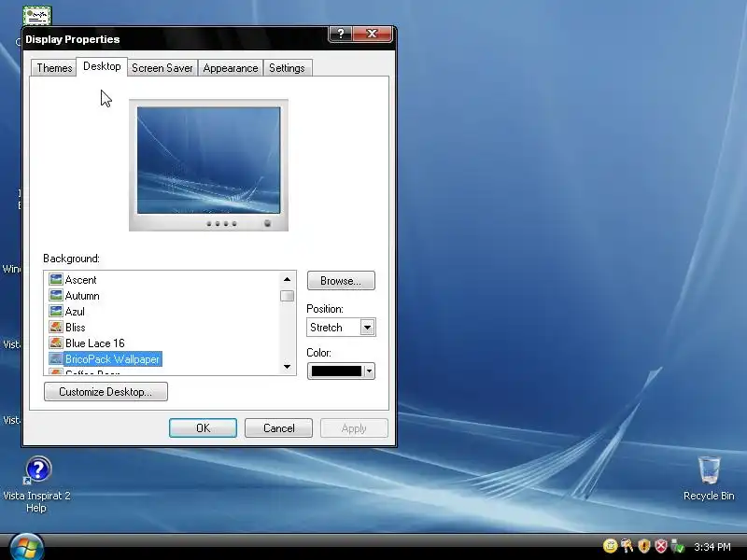Click the red shield security alert tray icon
Image resolution: width=747 pixels, height=560 pixels.
661,546
